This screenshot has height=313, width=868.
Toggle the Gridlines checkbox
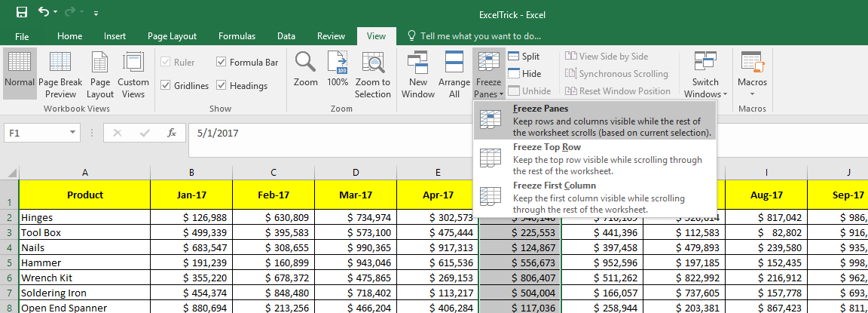(166, 86)
